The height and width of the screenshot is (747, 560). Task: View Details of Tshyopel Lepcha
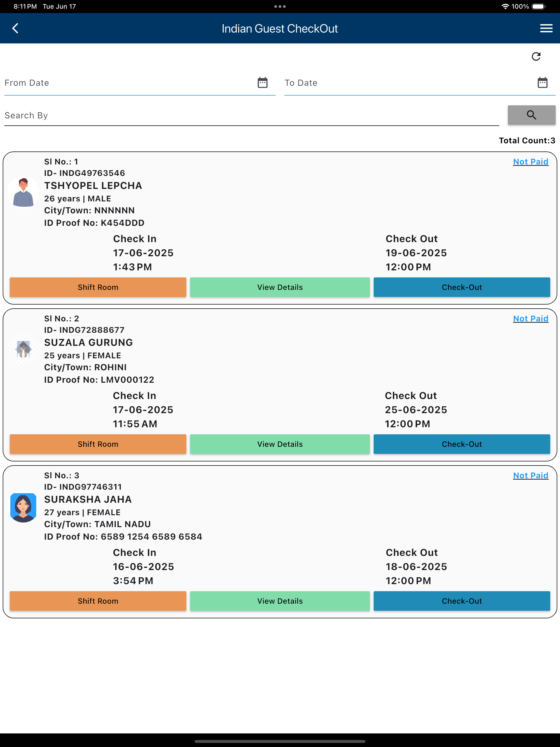pyautogui.click(x=280, y=287)
